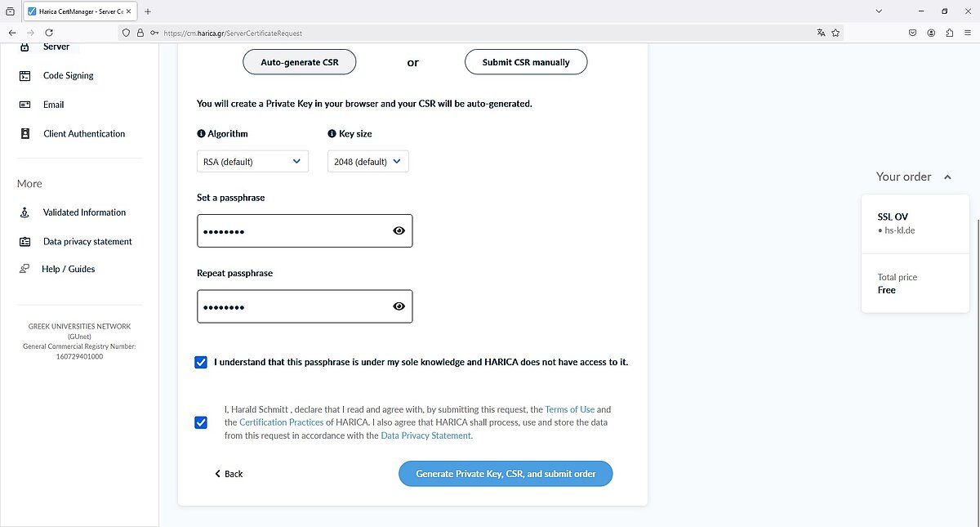Screen dimensions: 980x527
Task: Click the Client Authentication badge icon
Action: pos(25,133)
